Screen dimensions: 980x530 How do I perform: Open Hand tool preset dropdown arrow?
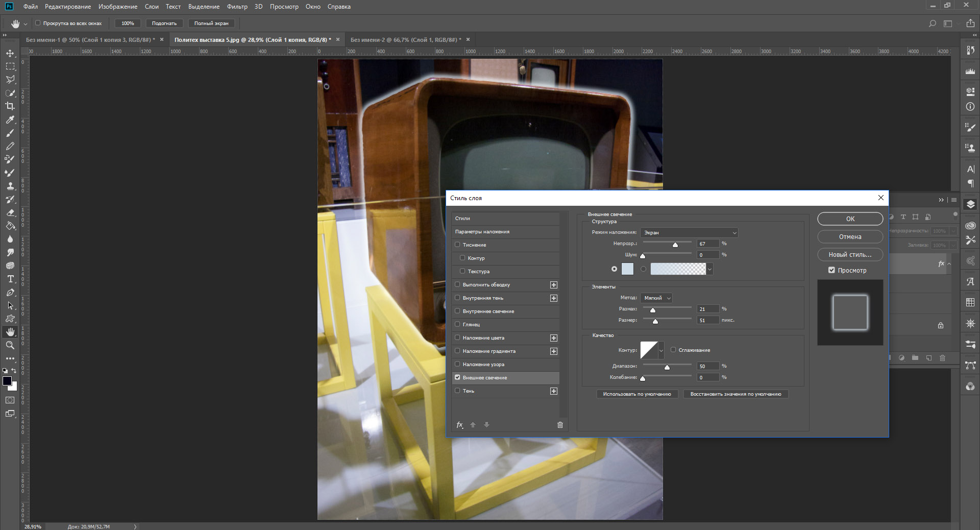pyautogui.click(x=26, y=24)
